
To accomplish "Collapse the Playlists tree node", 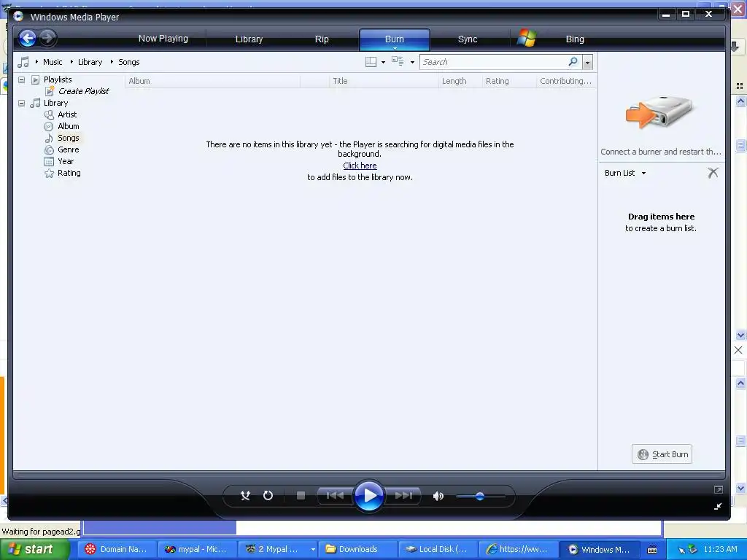I will (x=21, y=79).
